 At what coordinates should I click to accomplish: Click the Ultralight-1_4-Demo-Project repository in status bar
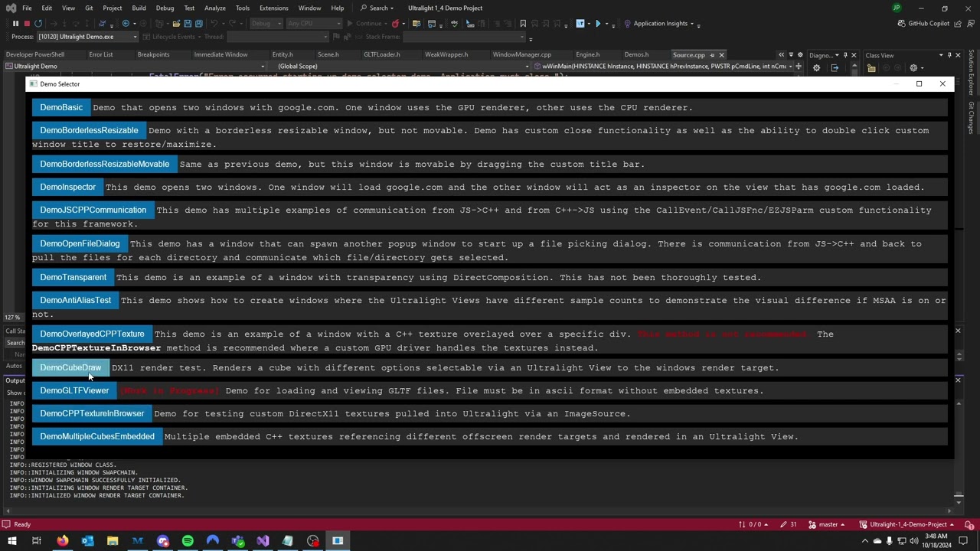click(907, 524)
